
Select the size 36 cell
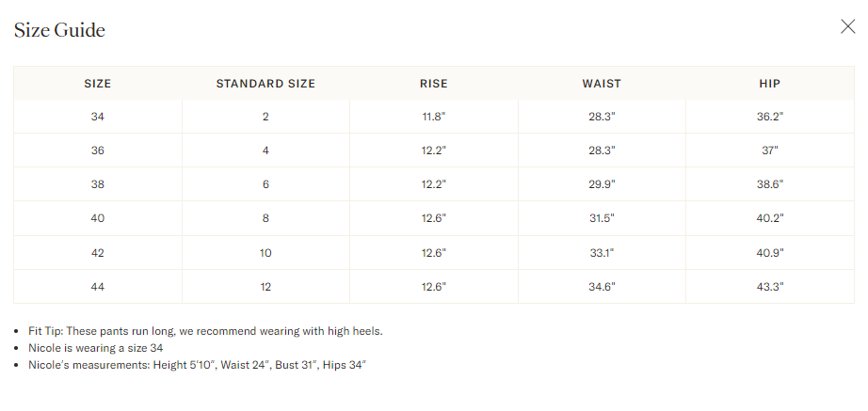point(97,150)
